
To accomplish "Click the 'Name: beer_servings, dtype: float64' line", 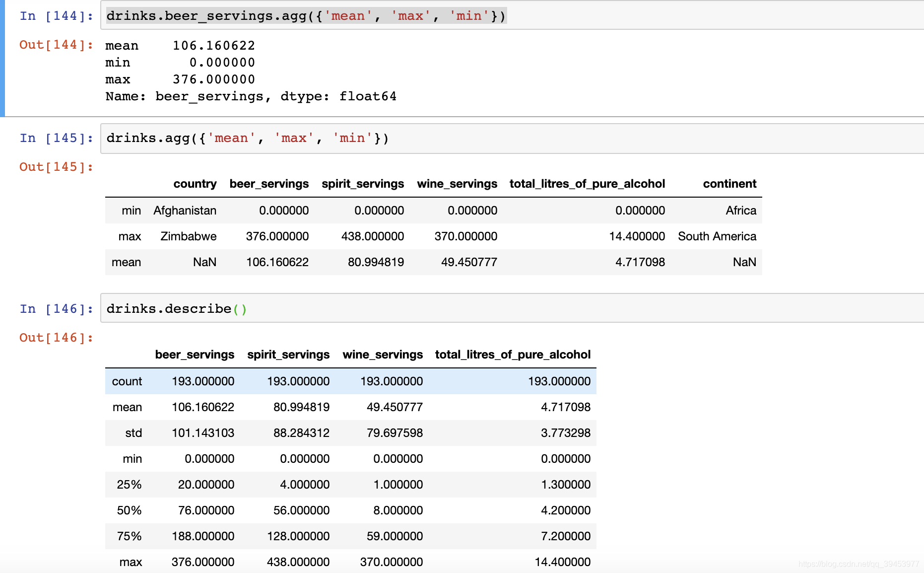I will coord(251,96).
